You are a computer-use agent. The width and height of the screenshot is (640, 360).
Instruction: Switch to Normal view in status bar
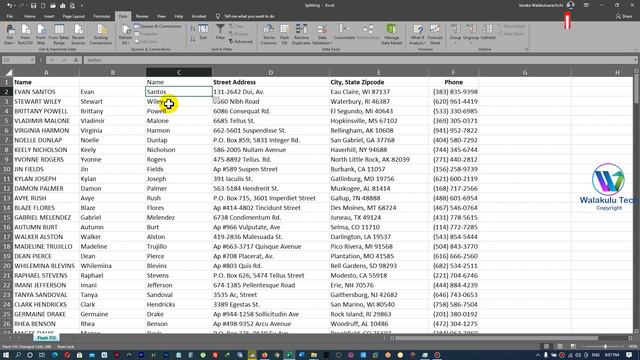click(546, 346)
